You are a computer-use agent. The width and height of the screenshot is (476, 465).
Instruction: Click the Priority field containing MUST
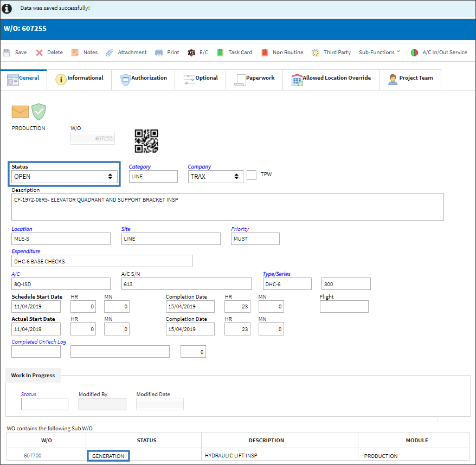tap(255, 239)
